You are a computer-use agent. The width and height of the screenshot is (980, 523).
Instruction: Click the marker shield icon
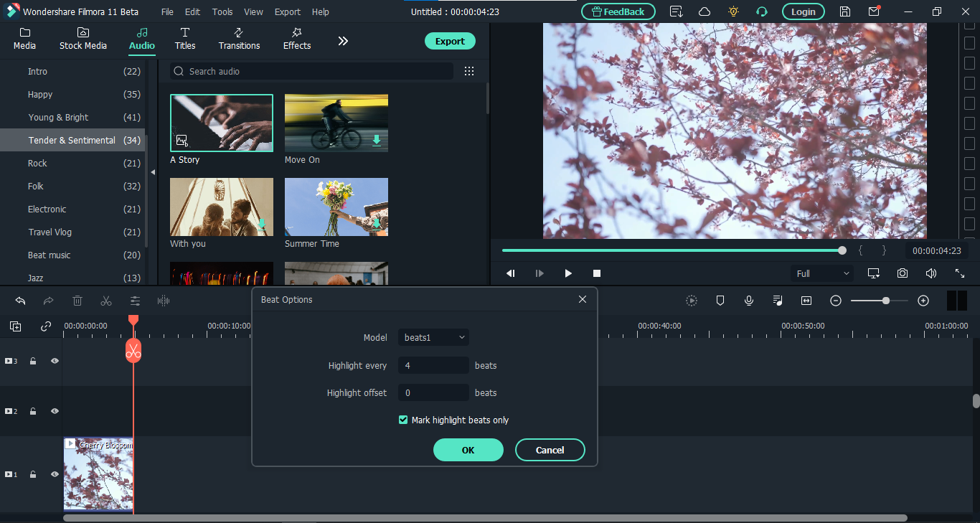click(720, 301)
